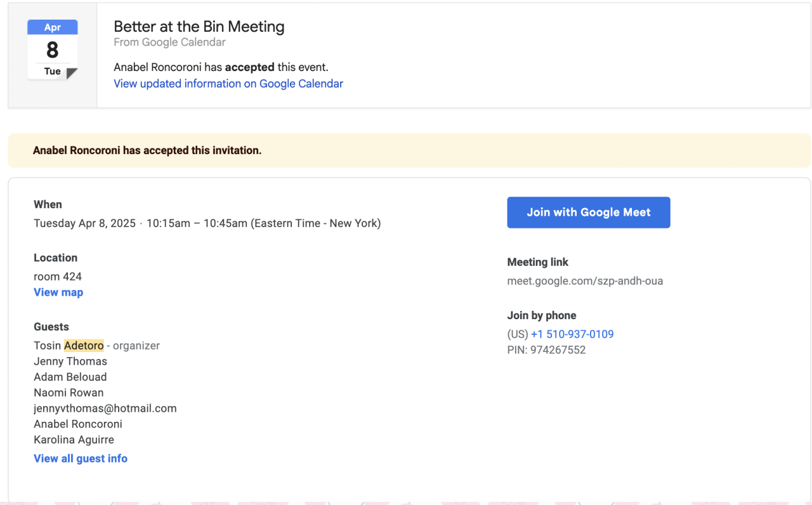Click the meet.google.com/szp-andh-oua meeting link text
Screen dimensions: 812x505
[x=585, y=281]
